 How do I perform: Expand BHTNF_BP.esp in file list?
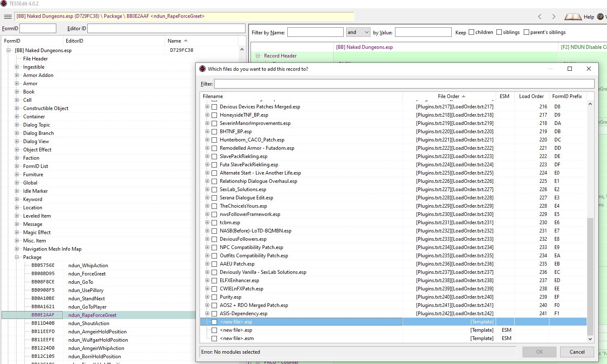coord(207,132)
